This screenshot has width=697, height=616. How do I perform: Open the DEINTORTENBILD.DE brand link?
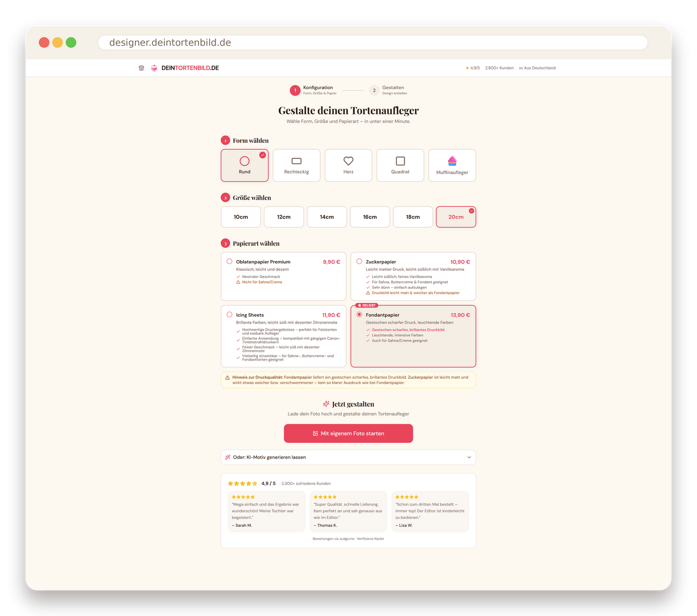click(x=190, y=68)
